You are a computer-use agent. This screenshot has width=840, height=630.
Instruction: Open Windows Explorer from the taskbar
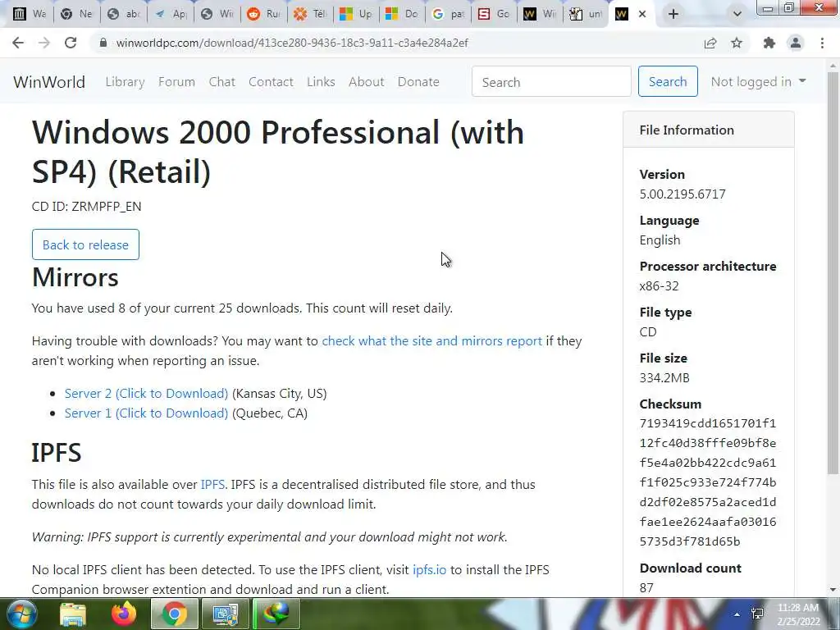pos(73,614)
